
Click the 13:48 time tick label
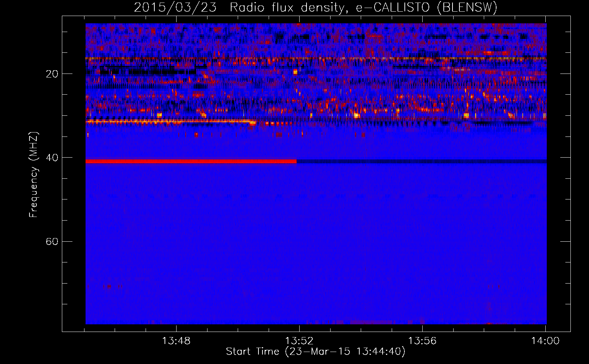[176, 341]
